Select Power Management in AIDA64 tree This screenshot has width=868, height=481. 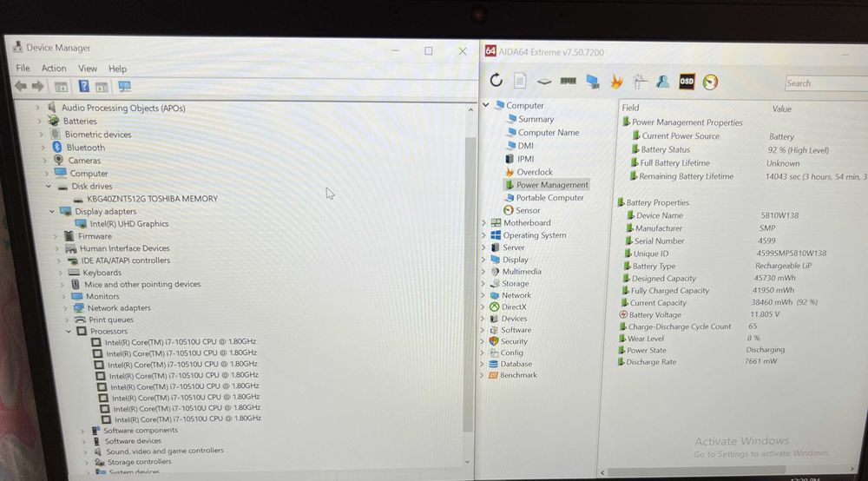coord(552,185)
